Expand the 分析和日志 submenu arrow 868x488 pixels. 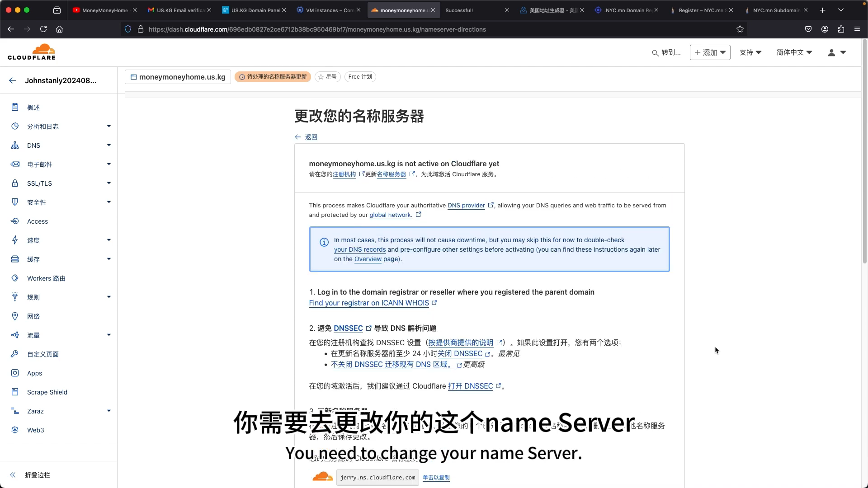point(109,126)
